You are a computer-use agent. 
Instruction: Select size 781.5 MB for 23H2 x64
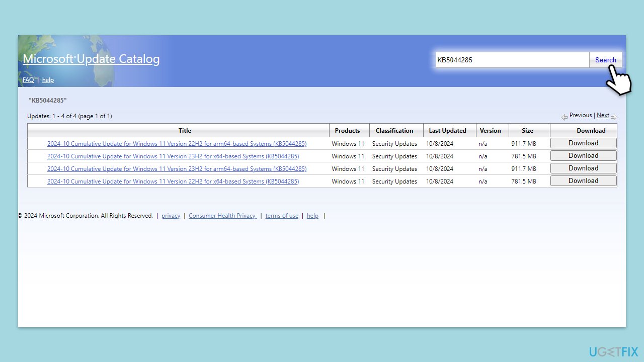point(524,156)
